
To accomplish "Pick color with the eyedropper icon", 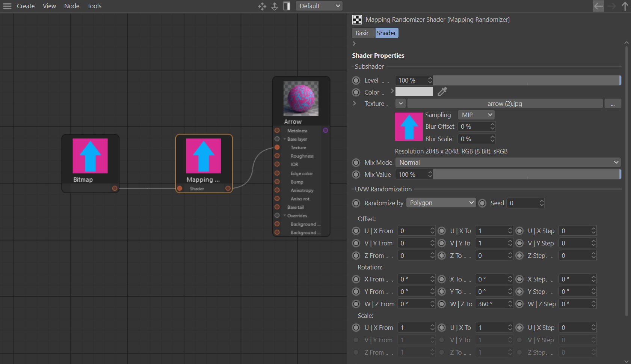I will [442, 92].
